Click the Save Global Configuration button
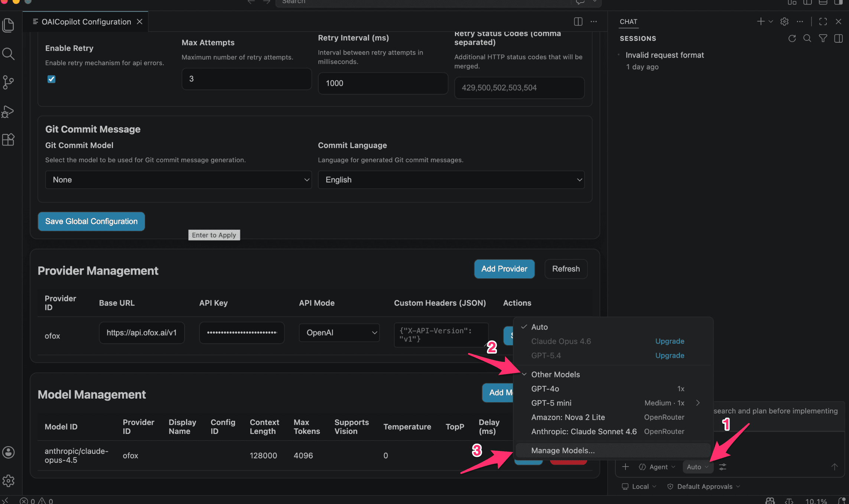Image resolution: width=849 pixels, height=504 pixels. coord(91,222)
